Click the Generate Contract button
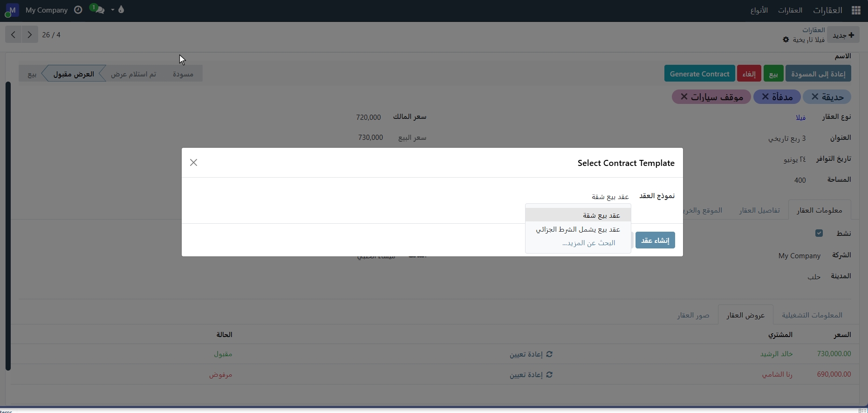868x413 pixels. pos(699,74)
